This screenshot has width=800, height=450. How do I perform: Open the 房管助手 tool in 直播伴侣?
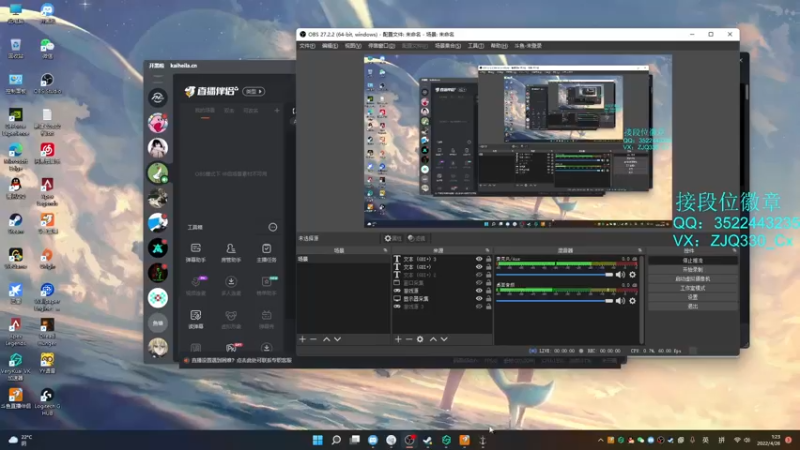231,253
